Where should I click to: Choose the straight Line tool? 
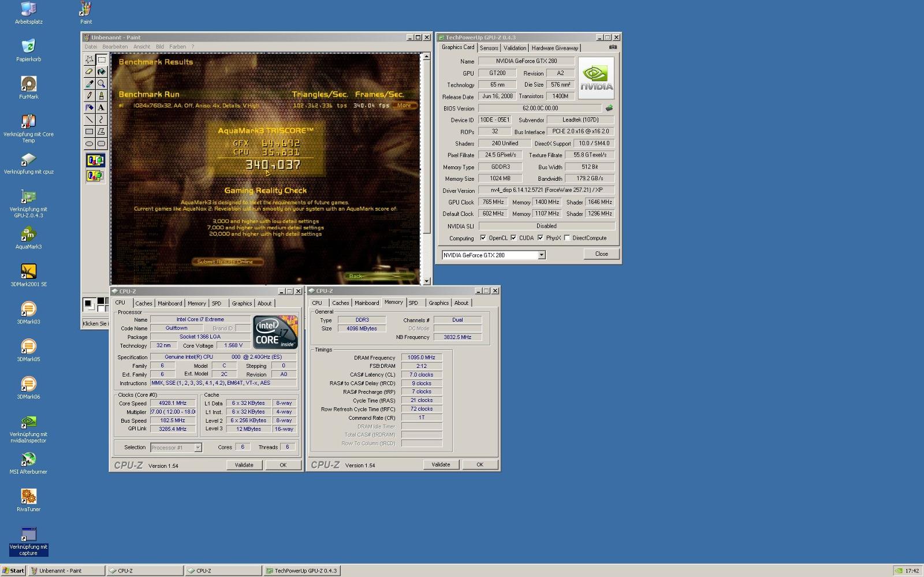click(89, 120)
